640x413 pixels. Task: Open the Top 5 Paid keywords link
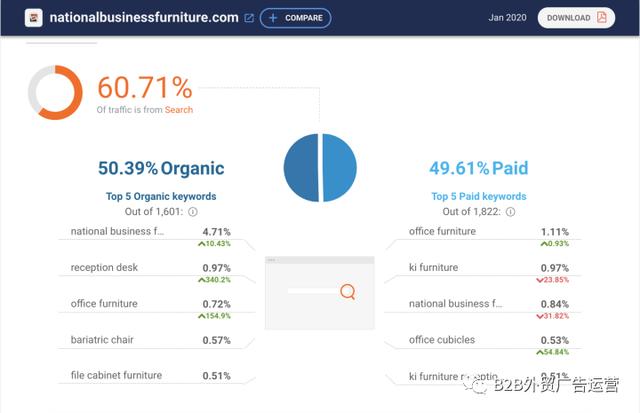(479, 196)
